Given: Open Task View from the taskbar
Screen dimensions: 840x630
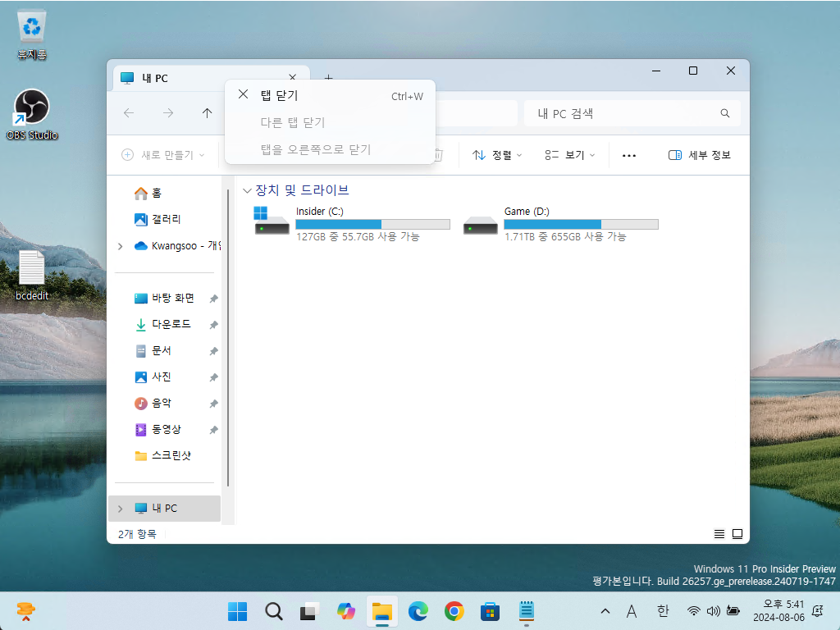Looking at the screenshot, I should pyautogui.click(x=309, y=610).
